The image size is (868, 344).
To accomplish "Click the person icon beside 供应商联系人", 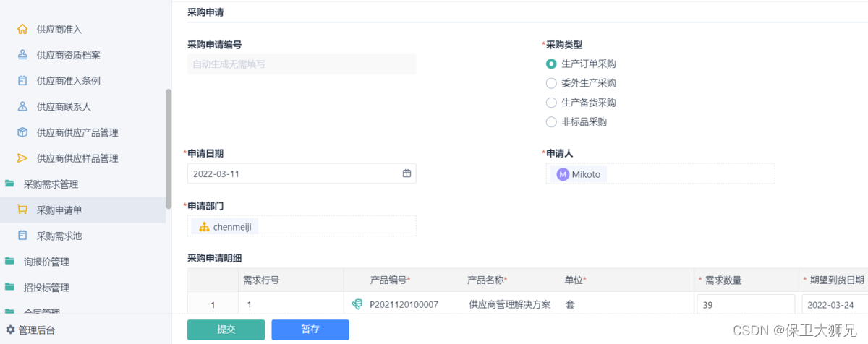I will pyautogui.click(x=22, y=107).
